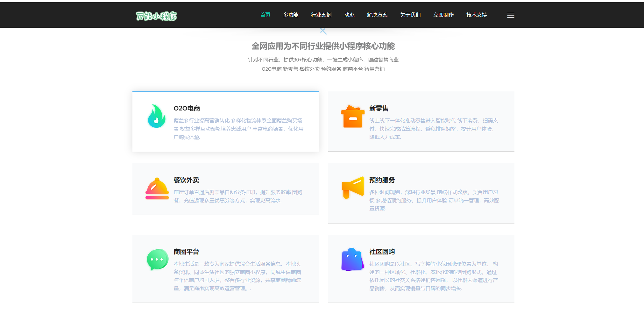Open the 关于我们 page

410,15
